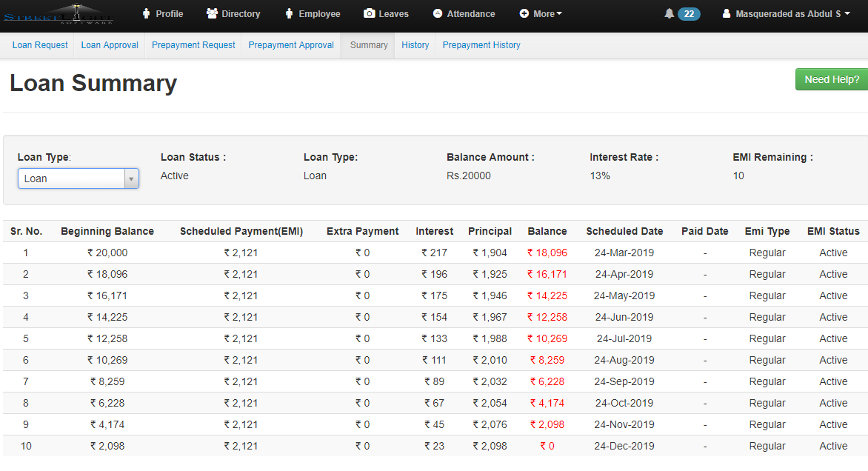The height and width of the screenshot is (471, 868).
Task: Click the 22 notifications badge
Action: coord(689,13)
